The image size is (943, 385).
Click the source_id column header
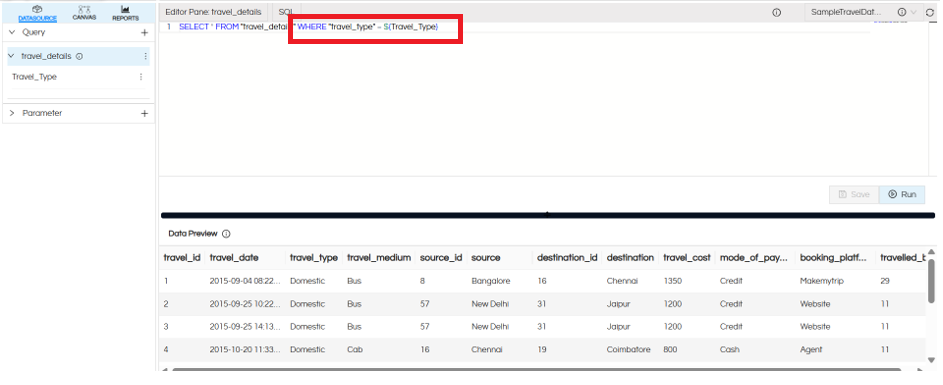(441, 257)
